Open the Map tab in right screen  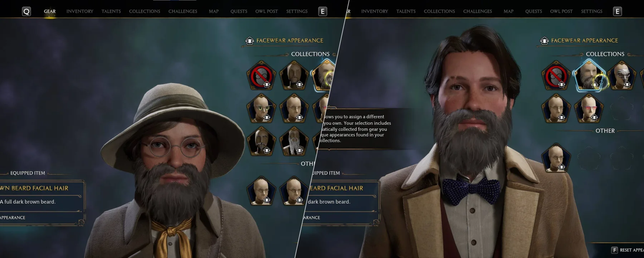pos(509,11)
